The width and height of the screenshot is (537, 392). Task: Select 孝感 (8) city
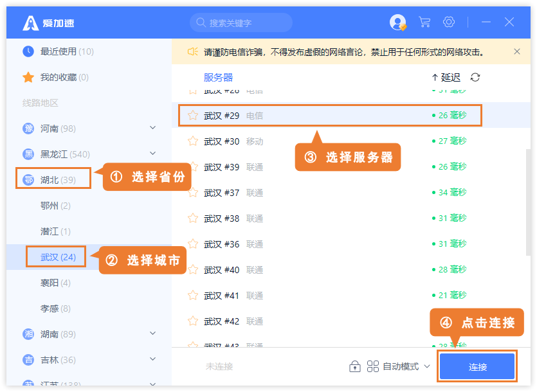tap(55, 308)
